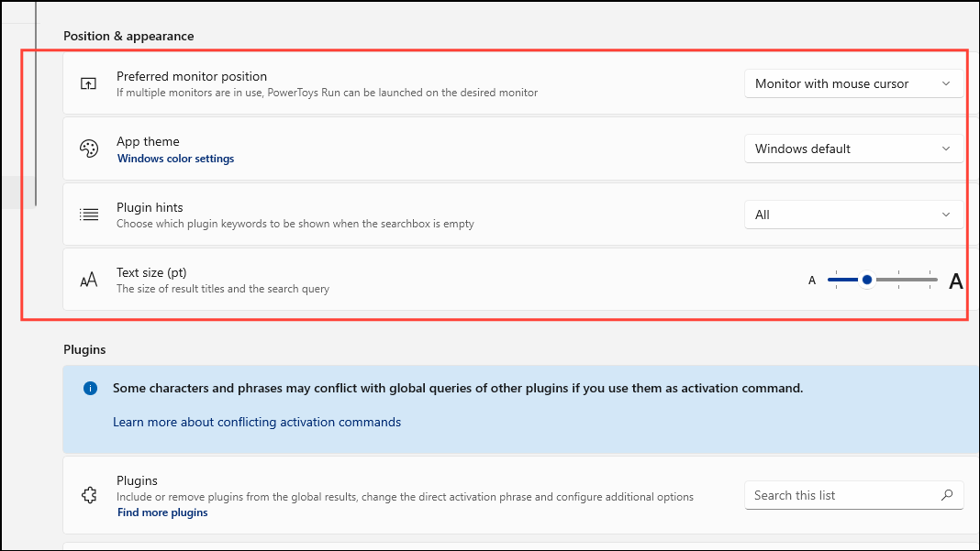Screen dimensions: 980x551
Task: Click the palette icon next to App theme
Action: [88, 148]
